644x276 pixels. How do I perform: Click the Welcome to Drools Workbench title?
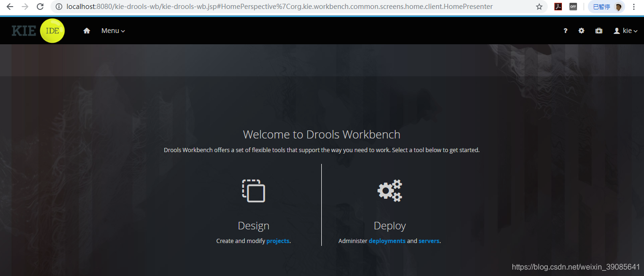click(322, 134)
